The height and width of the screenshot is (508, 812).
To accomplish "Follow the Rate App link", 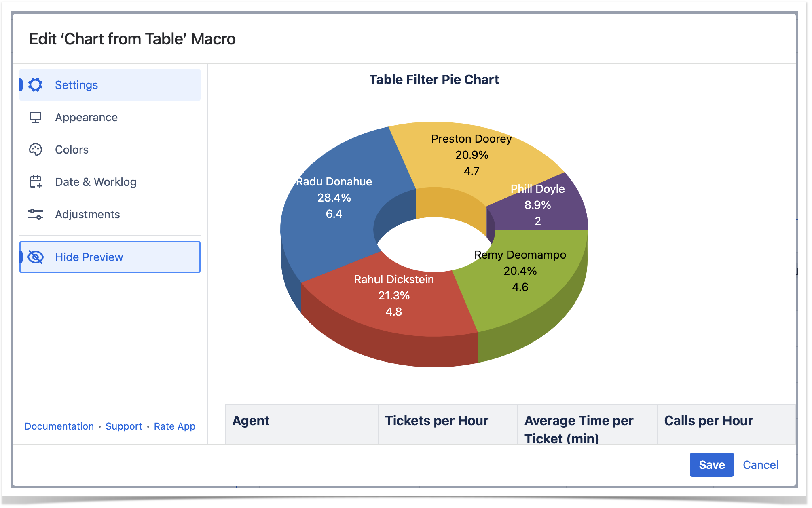I will point(175,426).
